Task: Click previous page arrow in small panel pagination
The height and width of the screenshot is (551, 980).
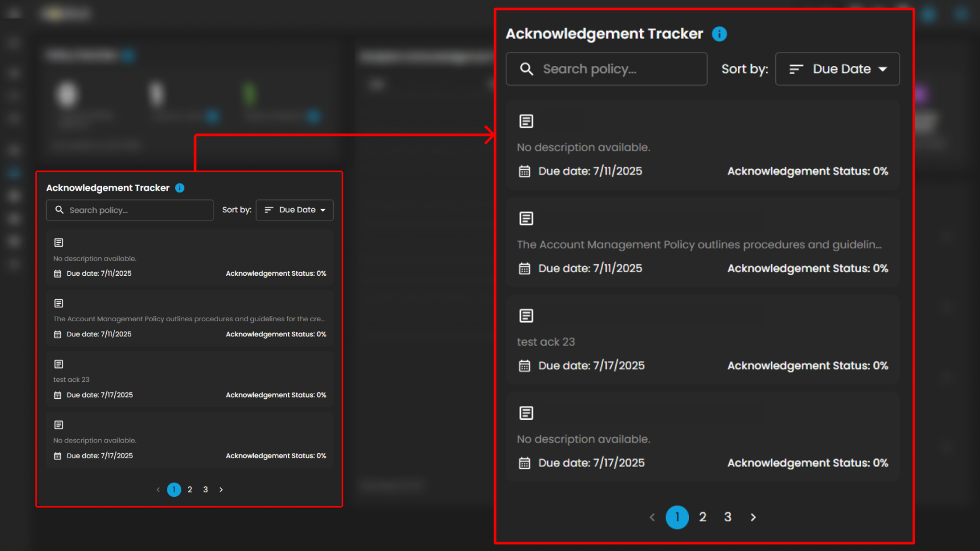Action: coord(158,490)
